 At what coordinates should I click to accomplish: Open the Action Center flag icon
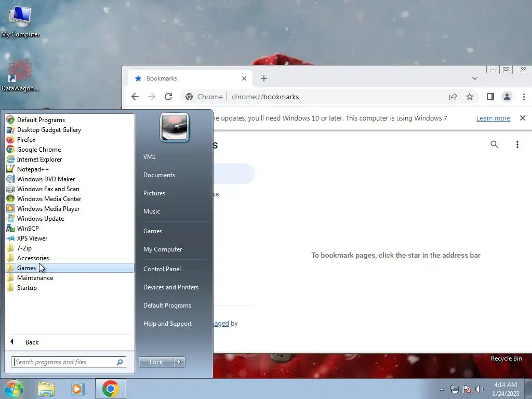[x=467, y=389]
